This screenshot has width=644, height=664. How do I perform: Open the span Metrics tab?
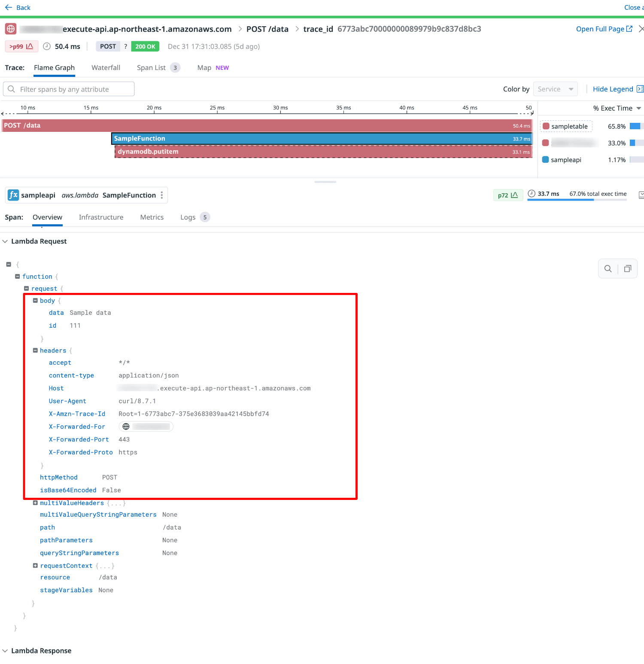tap(152, 217)
